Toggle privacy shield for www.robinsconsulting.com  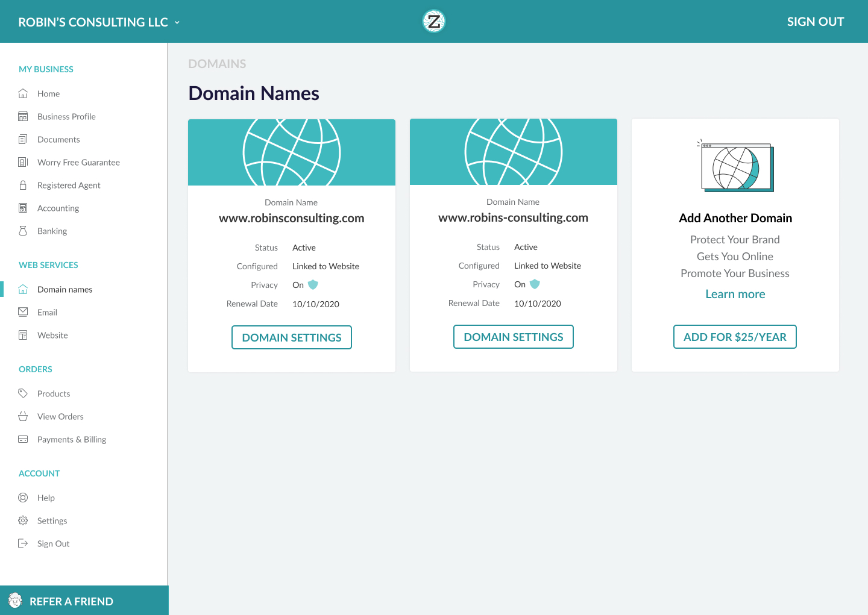(x=314, y=284)
